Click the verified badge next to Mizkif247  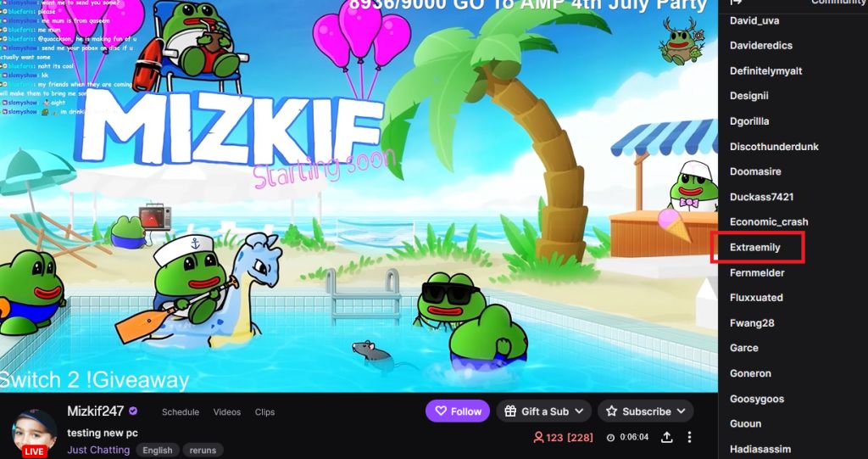pyautogui.click(x=133, y=411)
